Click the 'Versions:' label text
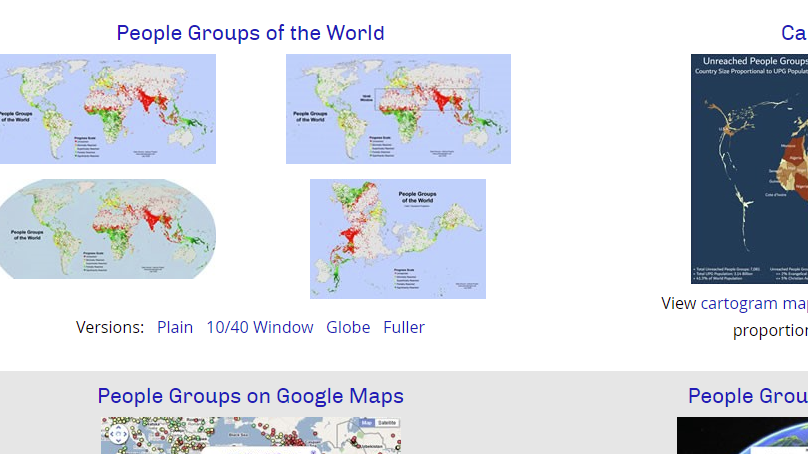This screenshot has height=454, width=808. 110,327
